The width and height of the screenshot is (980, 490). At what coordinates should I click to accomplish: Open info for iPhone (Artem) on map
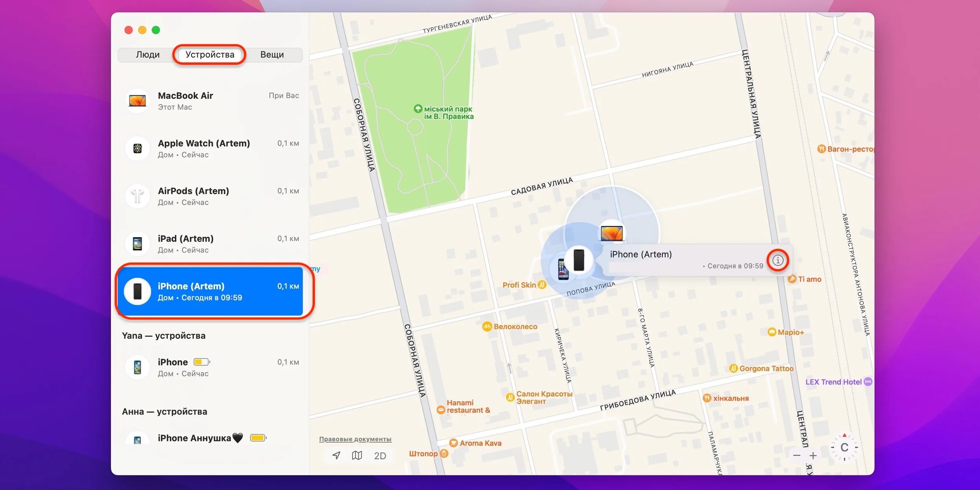click(x=778, y=260)
